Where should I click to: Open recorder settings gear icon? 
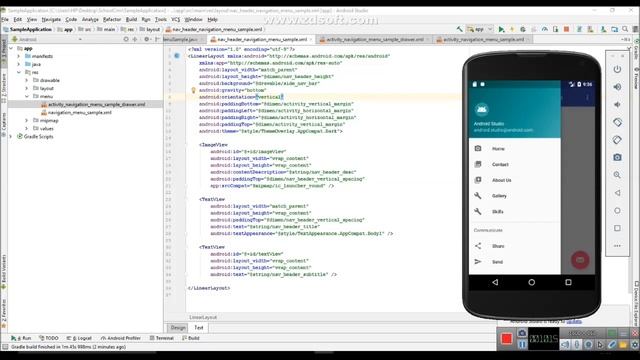[635, 345]
